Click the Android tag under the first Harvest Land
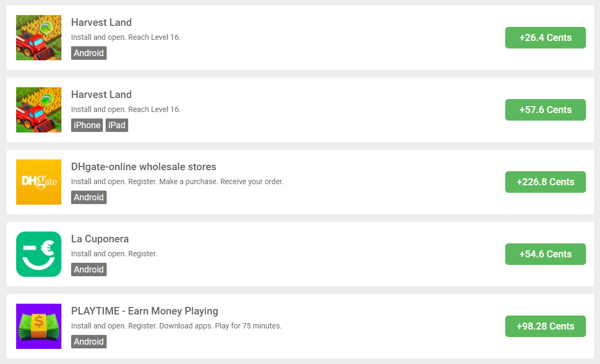The height and width of the screenshot is (364, 600). 89,53
